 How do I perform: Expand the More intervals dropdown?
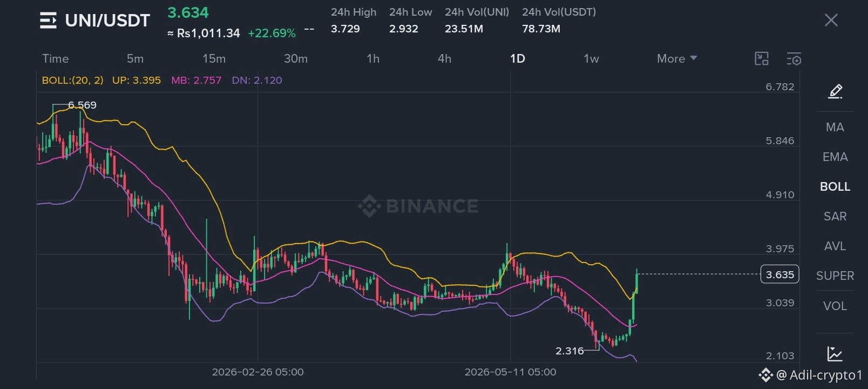pos(677,58)
